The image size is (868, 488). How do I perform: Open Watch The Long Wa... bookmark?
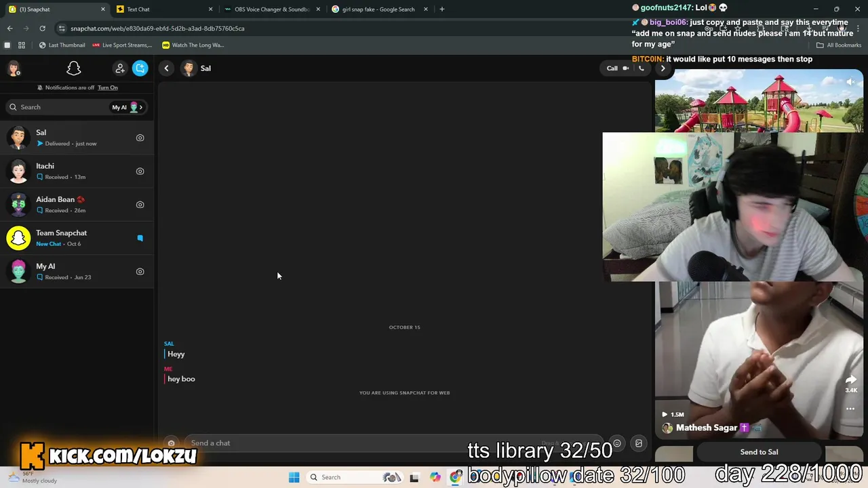coord(193,45)
